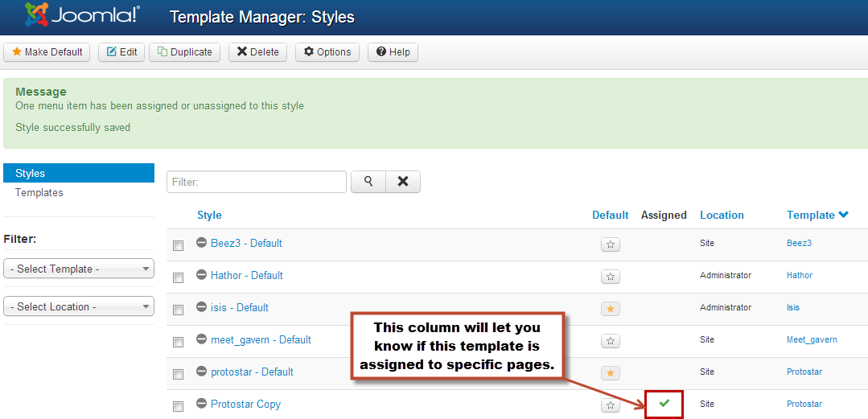Image resolution: width=868 pixels, height=419 pixels.
Task: Open the Hathor template link
Action: (800, 275)
